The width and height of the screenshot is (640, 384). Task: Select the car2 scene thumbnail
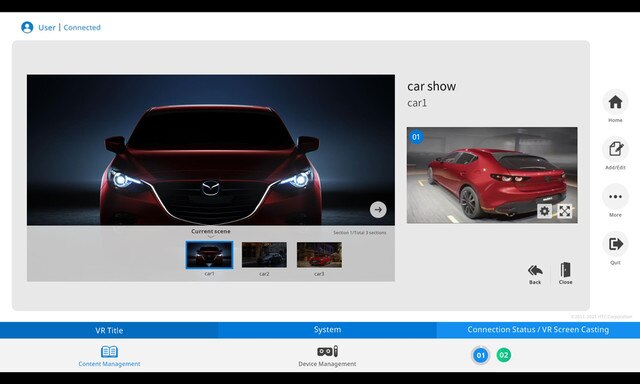[264, 255]
